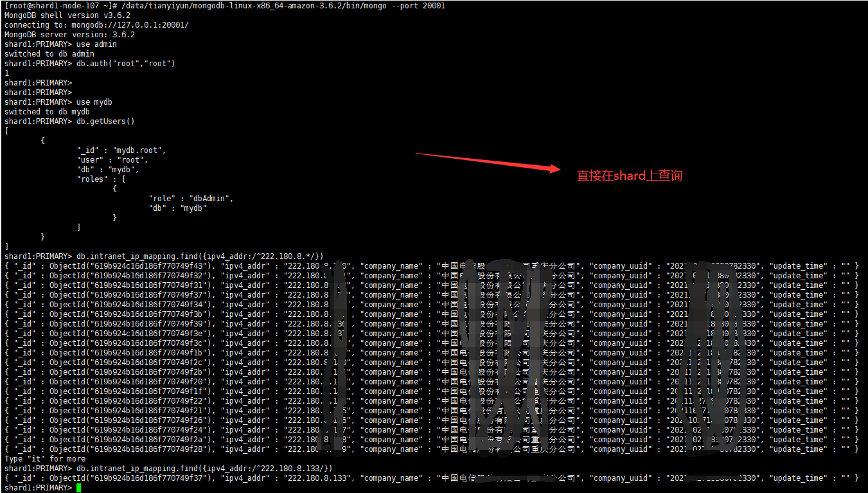The width and height of the screenshot is (868, 493).
Task: Select row with ObjectId ending 749f1b
Action: pos(431,353)
